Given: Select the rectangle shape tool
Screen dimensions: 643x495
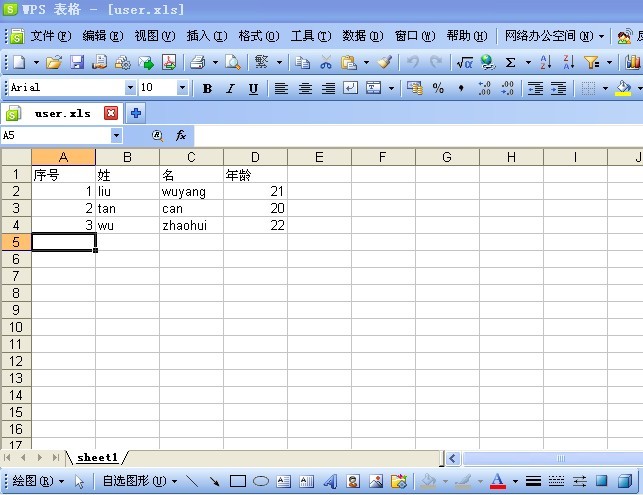Looking at the screenshot, I should pos(238,481).
